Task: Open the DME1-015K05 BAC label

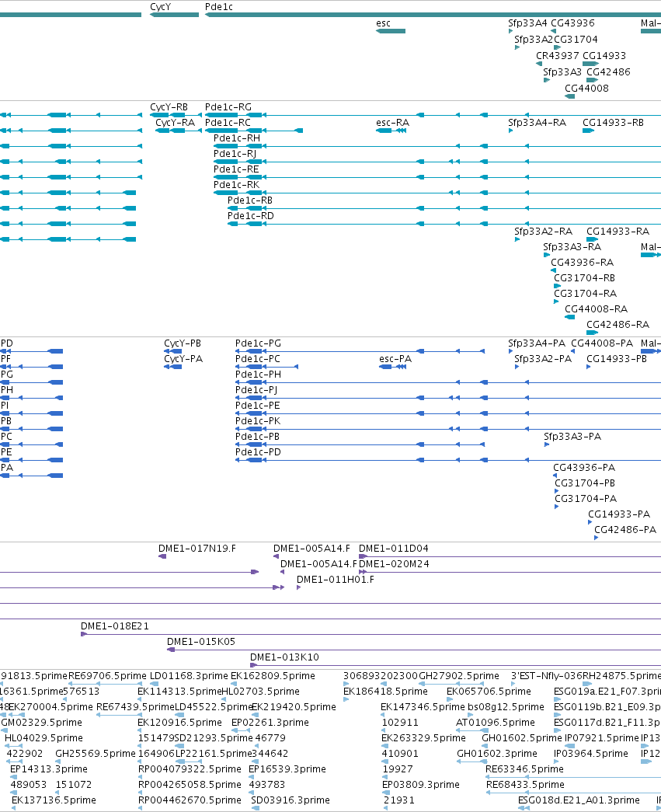Action: [201, 642]
